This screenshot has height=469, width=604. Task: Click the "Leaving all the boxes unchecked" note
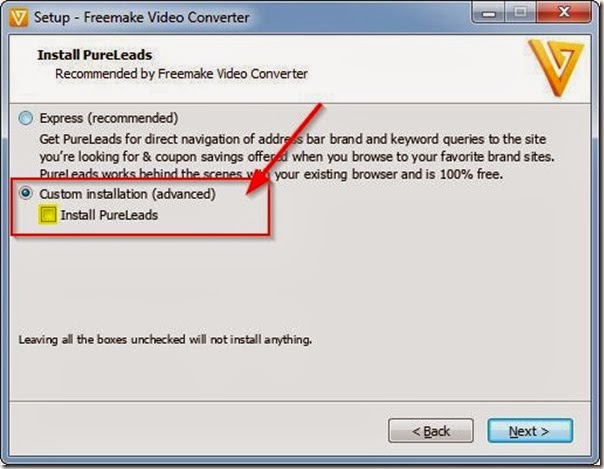coord(165,340)
